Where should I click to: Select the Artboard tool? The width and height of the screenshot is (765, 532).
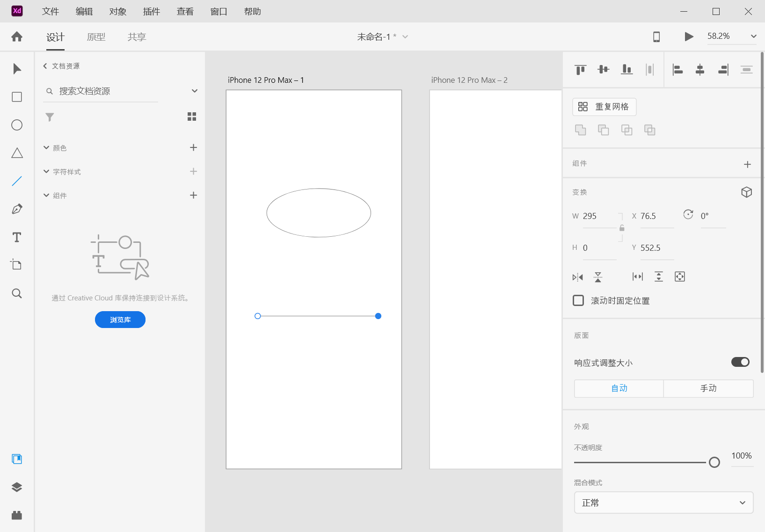(x=17, y=265)
